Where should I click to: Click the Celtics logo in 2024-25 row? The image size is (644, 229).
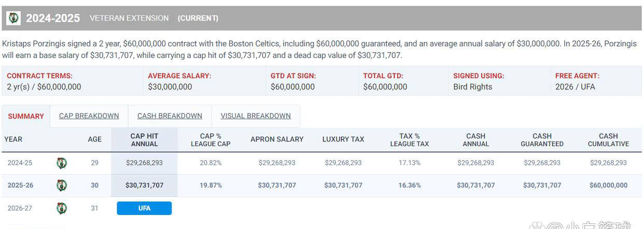(62, 163)
